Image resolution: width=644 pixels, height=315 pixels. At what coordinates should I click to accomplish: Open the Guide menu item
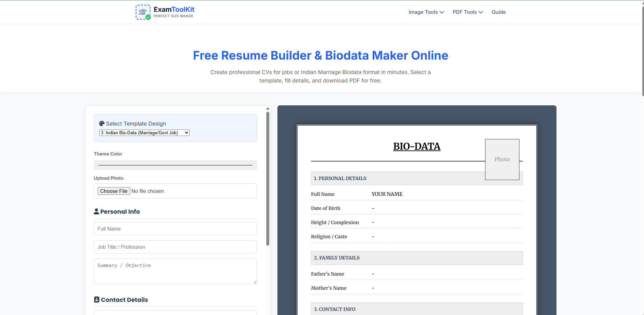498,12
